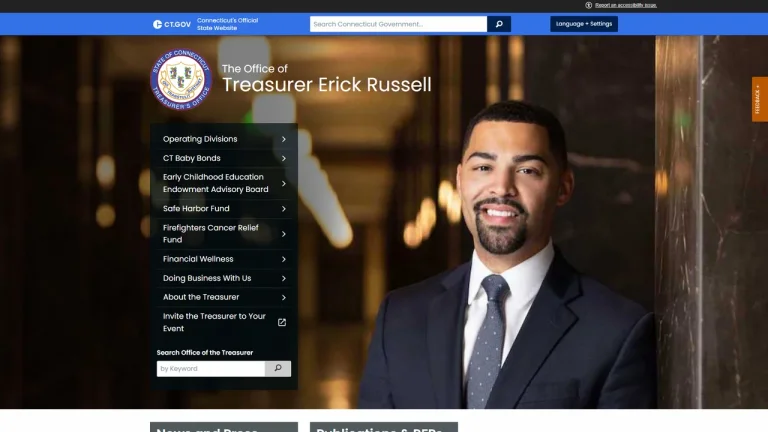Click the external link icon beside Invite
This screenshot has height=432, width=768.
282,322
